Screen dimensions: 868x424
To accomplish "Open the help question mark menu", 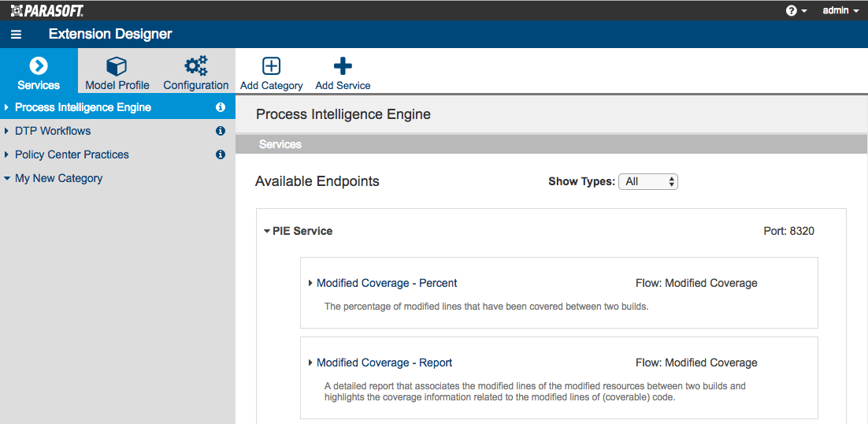I will click(x=796, y=10).
